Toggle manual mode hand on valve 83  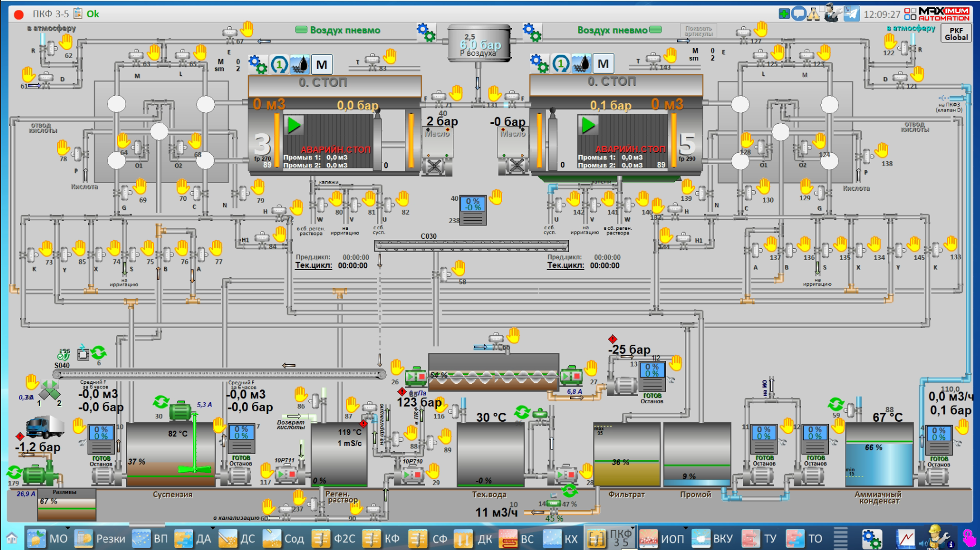point(390,56)
